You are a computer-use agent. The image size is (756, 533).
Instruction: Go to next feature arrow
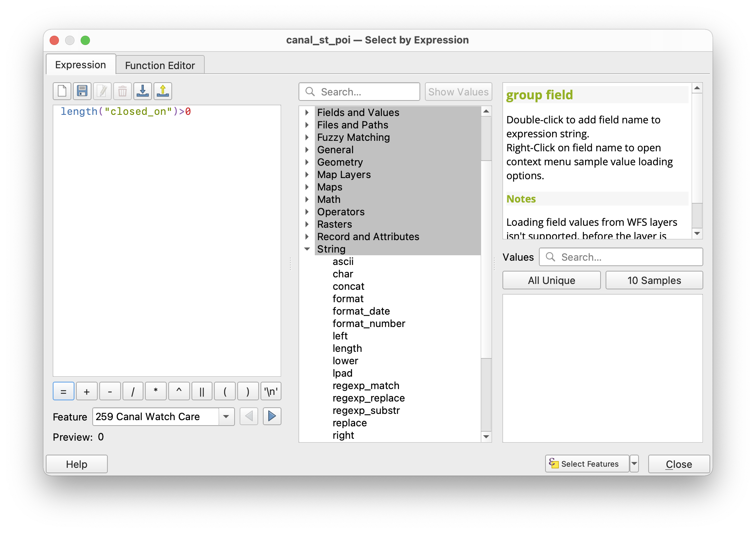point(272,417)
